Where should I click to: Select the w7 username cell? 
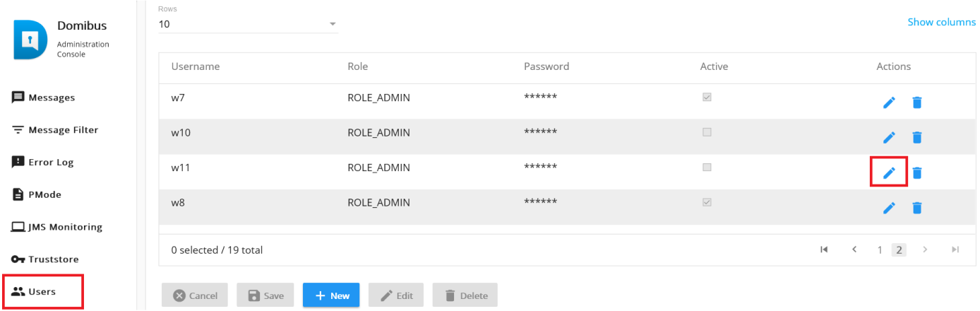coord(177,98)
